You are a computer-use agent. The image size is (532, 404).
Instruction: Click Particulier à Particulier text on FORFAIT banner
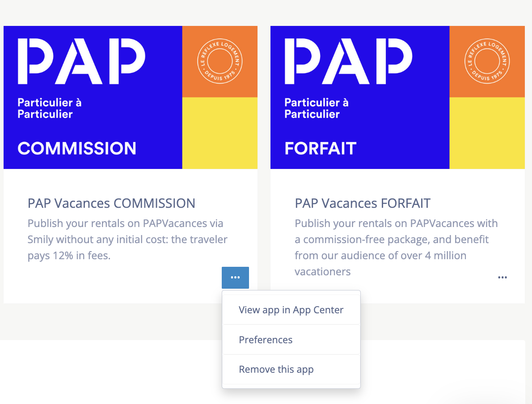pyautogui.click(x=317, y=108)
